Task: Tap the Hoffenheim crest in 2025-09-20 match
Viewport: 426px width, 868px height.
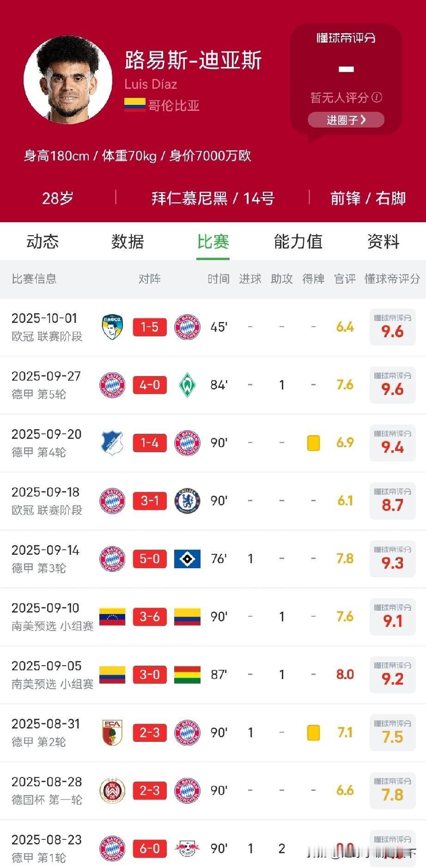Action: (112, 443)
